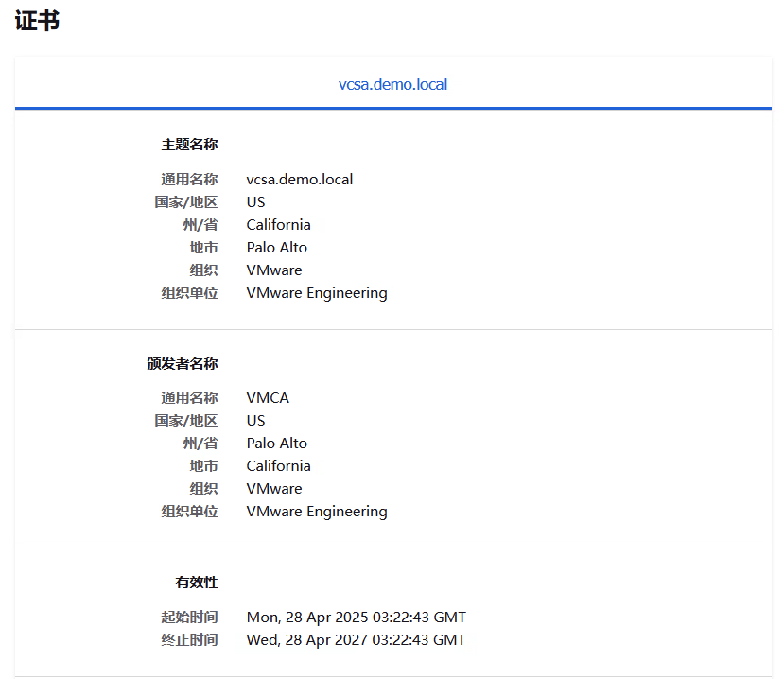This screenshot has width=784, height=679.
Task: Click 通用名称 label under 主题名称
Action: point(189,179)
